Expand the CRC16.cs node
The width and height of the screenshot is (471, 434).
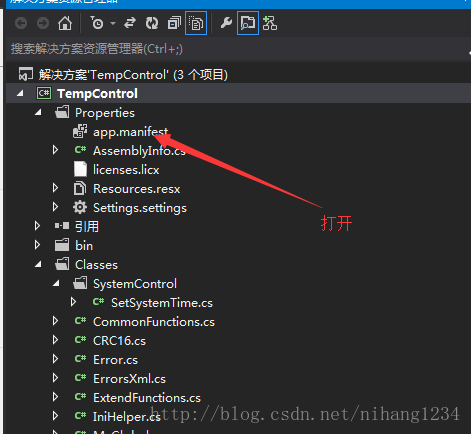coord(55,340)
